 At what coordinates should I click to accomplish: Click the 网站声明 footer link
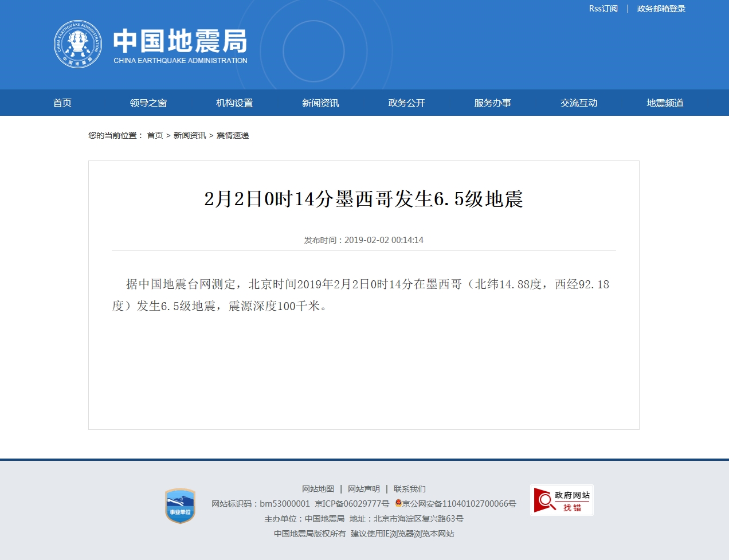point(364,489)
